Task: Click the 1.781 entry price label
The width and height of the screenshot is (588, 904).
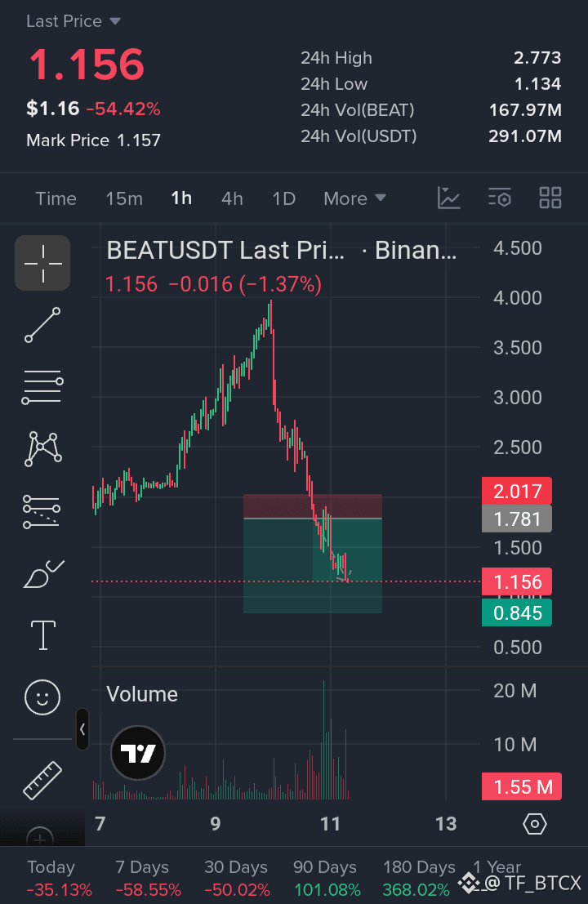Action: click(516, 519)
